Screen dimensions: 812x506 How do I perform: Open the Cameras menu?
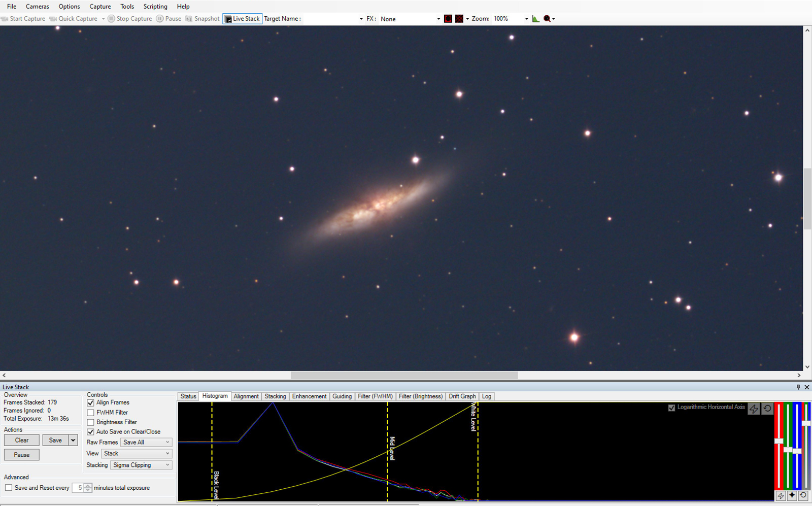(x=38, y=6)
